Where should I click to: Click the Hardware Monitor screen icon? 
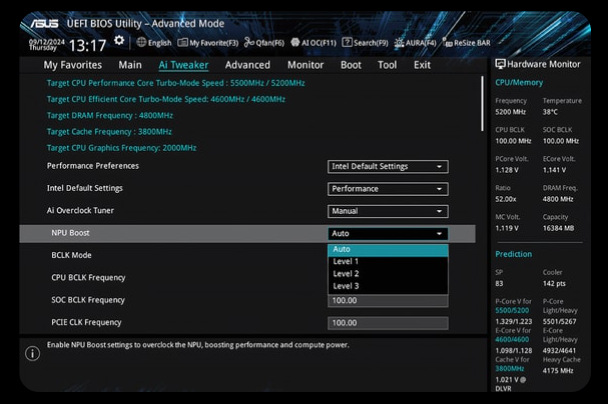pyautogui.click(x=500, y=64)
